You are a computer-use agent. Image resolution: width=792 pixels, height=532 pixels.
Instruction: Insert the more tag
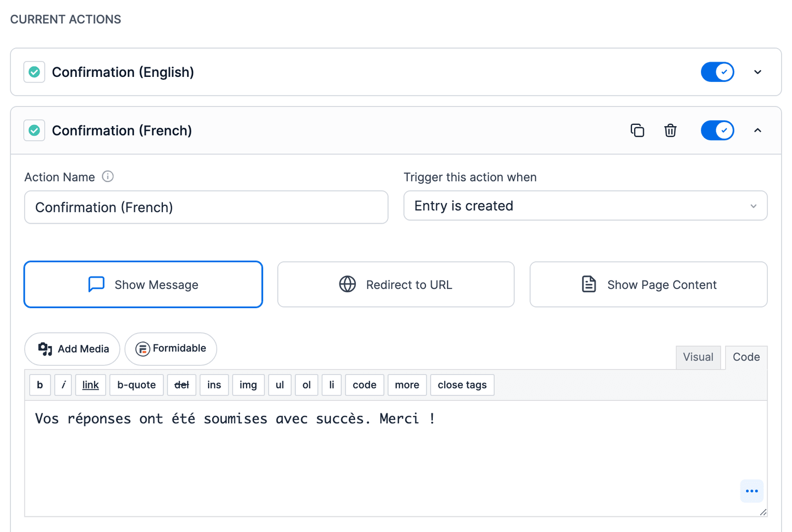click(x=407, y=385)
